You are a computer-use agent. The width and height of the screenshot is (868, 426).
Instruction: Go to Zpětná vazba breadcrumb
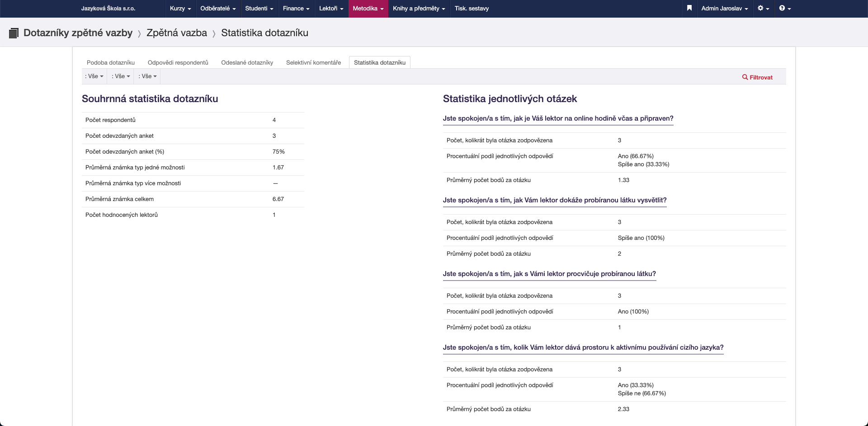[x=177, y=33]
